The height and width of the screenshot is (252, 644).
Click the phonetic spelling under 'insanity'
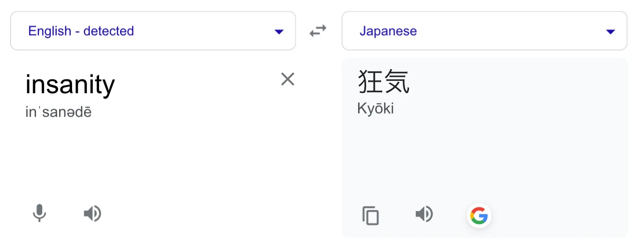[x=58, y=113]
